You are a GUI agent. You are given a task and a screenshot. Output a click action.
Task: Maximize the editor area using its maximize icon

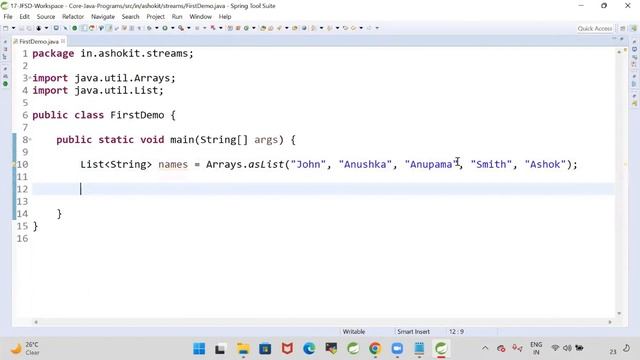[622, 38]
